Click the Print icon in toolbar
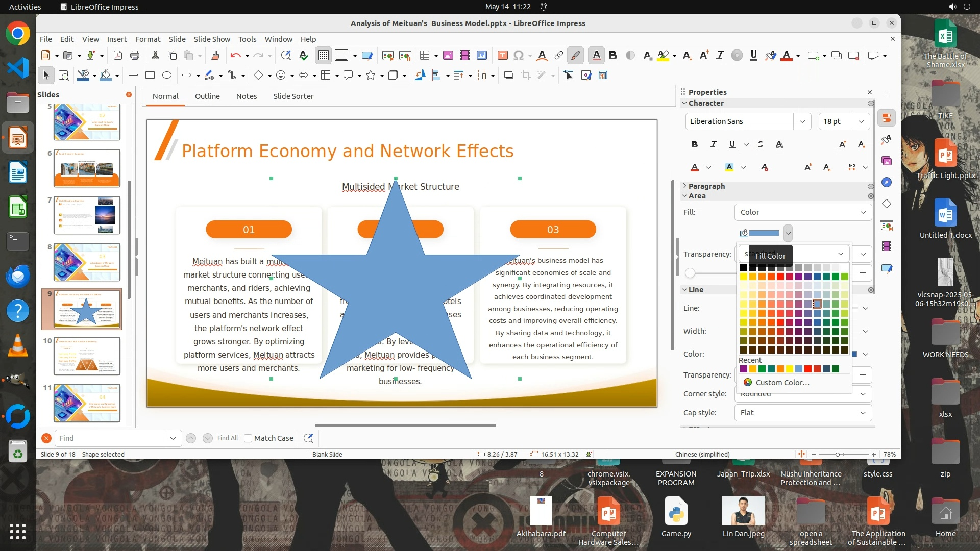This screenshot has height=551, width=980. tap(135, 56)
